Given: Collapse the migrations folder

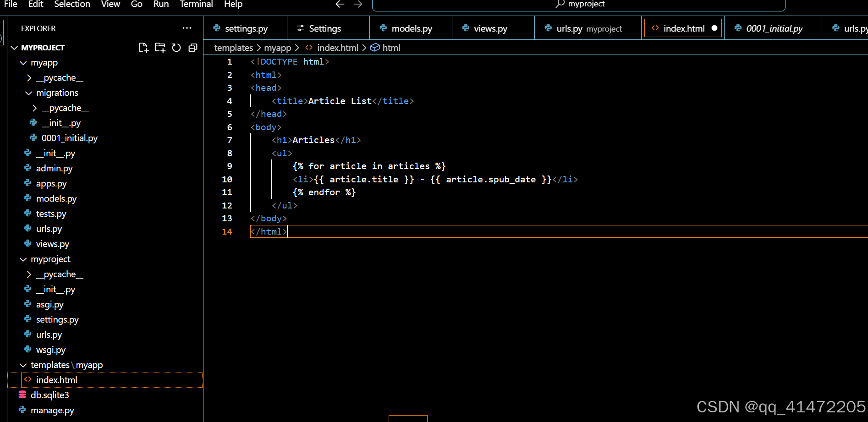Looking at the screenshot, I should [x=28, y=93].
